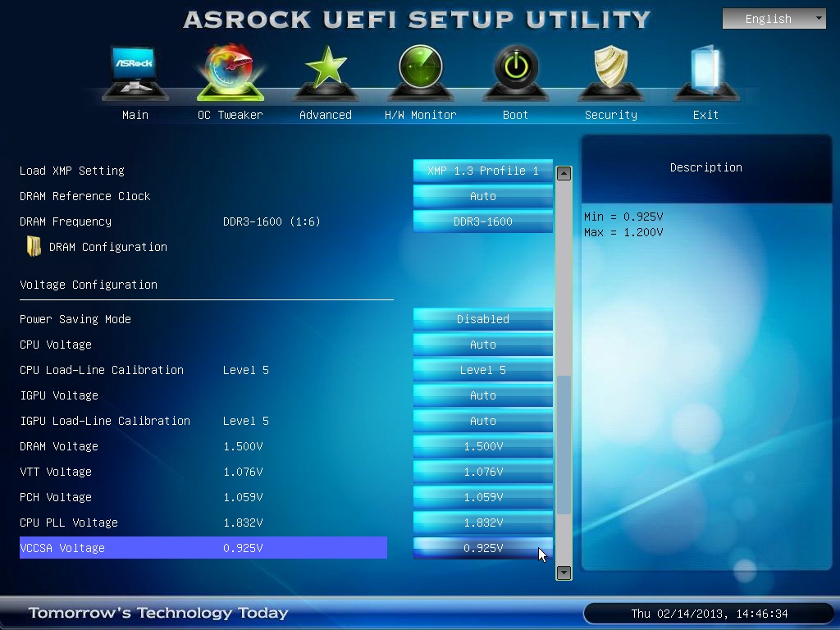Open the DDR3-1600 frequency selector
This screenshot has height=630, width=840.
point(482,221)
